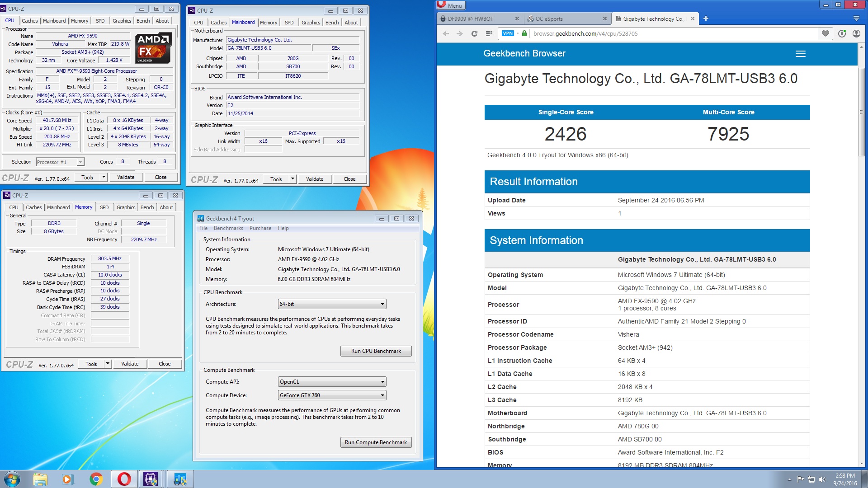The width and height of the screenshot is (868, 488).
Task: Click Tools button in CPU-Z Memory window
Action: 91,364
